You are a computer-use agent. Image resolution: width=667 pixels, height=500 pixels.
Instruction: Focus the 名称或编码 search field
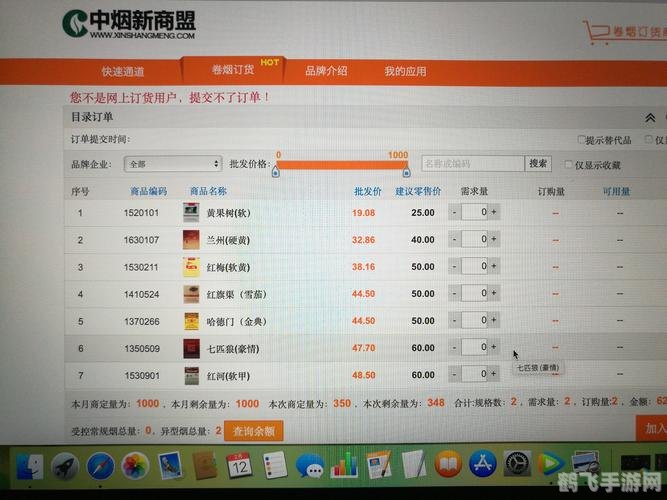click(x=473, y=164)
